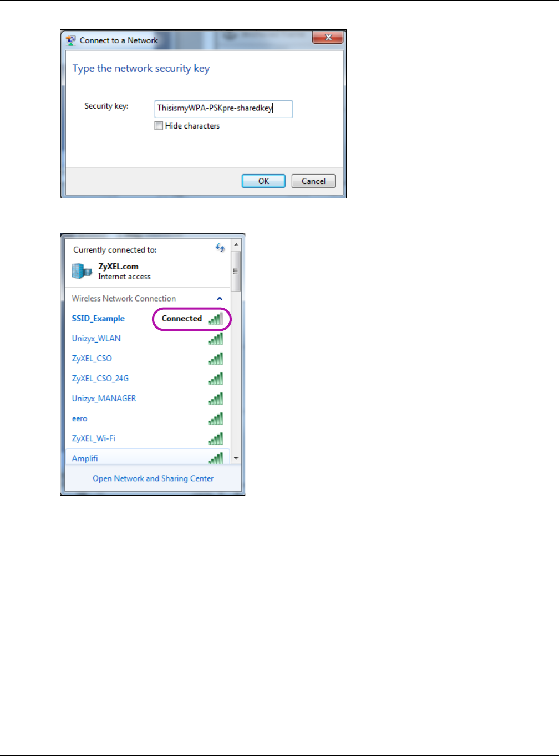Click the network list scrollbar thumb
Screen dimensions: 559x756
[236, 271]
